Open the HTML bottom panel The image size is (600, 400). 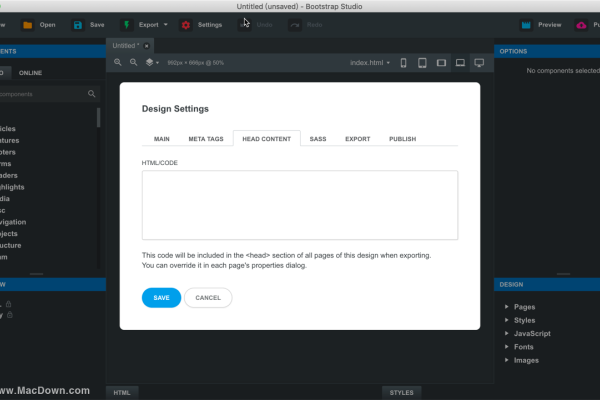(122, 393)
